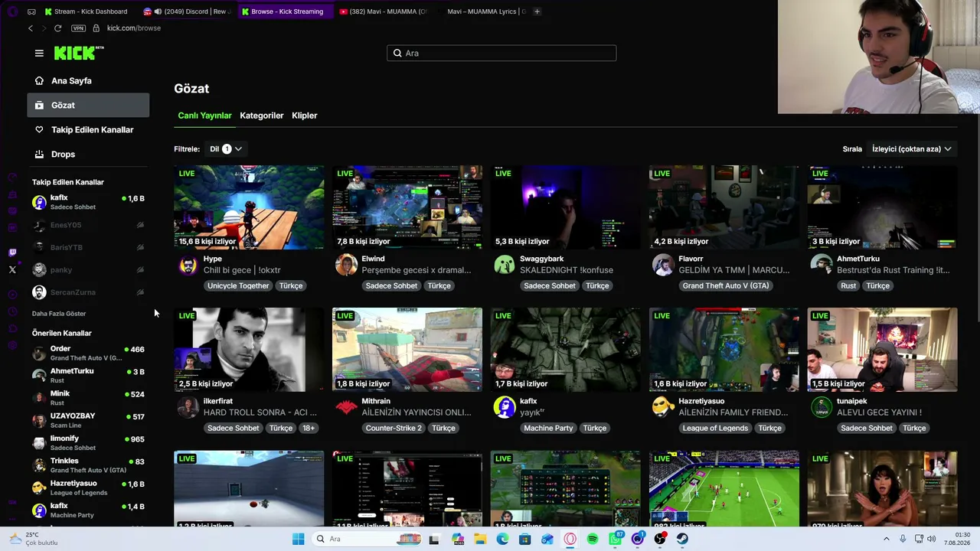Switch to the Mavi - MUAMMA YouTube tab
This screenshot has width=980, height=551.
pos(383,11)
